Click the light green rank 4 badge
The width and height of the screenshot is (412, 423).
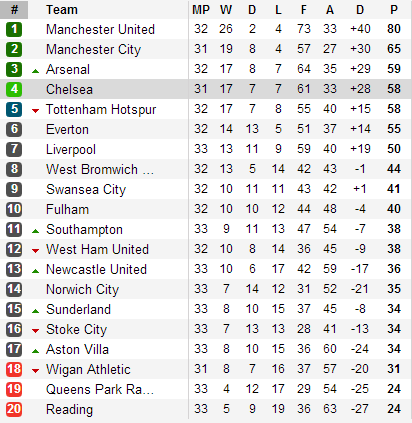coord(14,89)
